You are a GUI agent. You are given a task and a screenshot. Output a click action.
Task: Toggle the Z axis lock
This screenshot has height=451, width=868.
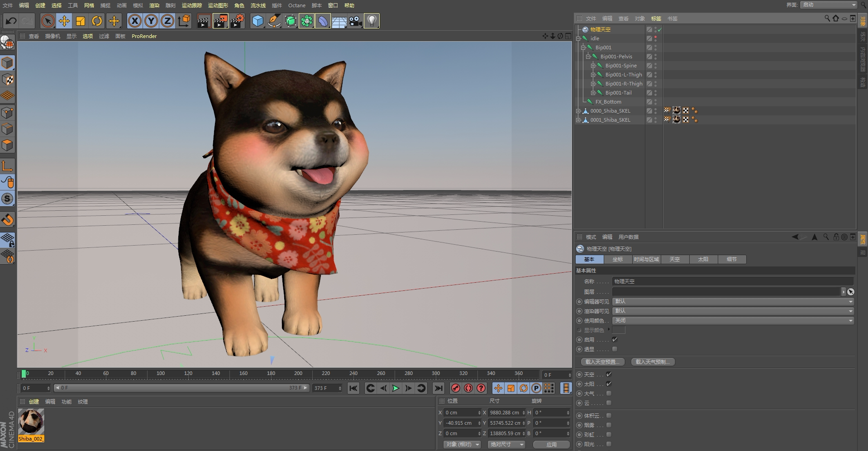click(x=167, y=21)
